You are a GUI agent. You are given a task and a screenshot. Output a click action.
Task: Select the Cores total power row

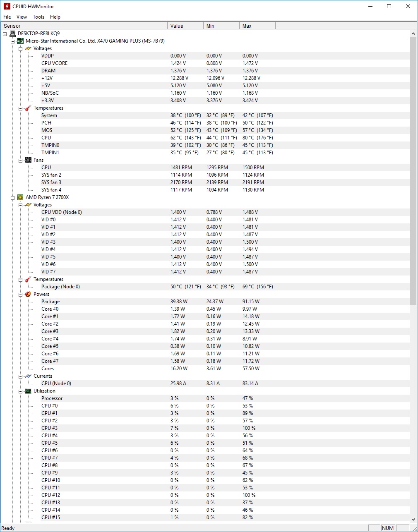point(205,369)
